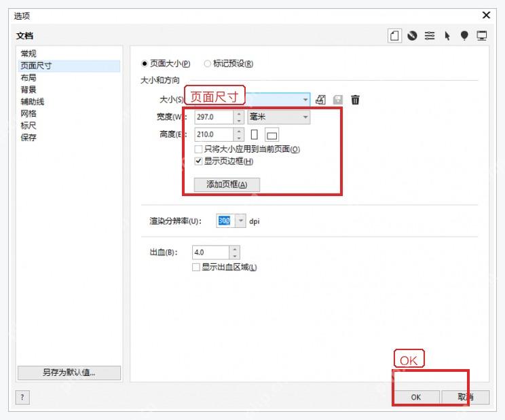Set portrait page orientation
Screen dimensions: 505x420
pyautogui.click(x=254, y=134)
